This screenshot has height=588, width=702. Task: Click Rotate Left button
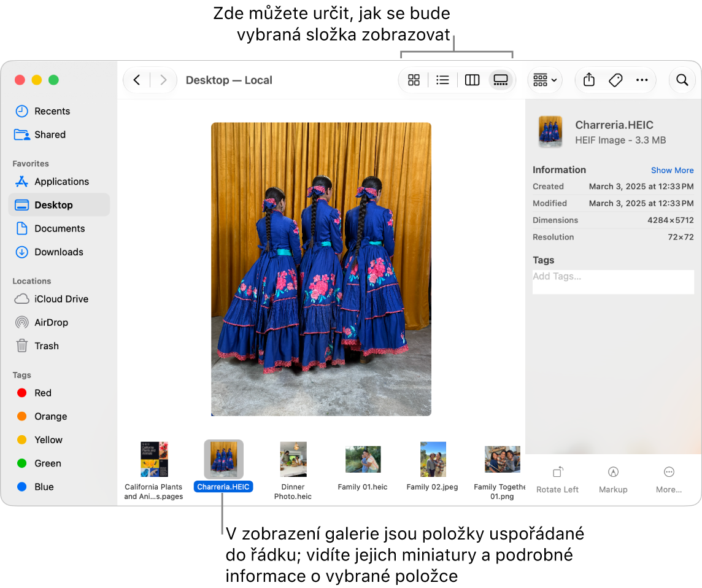tap(557, 479)
